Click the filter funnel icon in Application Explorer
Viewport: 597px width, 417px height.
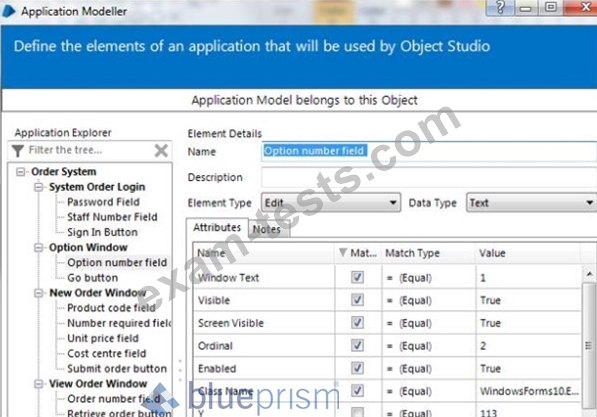18,151
